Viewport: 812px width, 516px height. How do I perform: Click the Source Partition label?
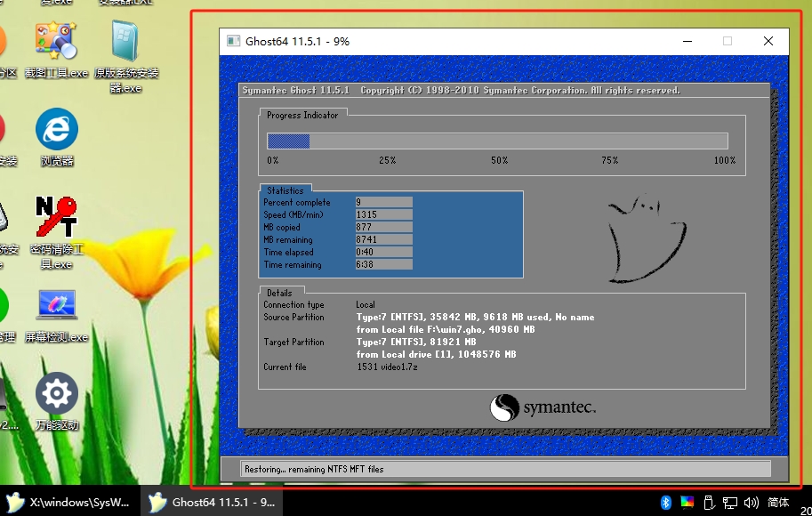(293, 317)
